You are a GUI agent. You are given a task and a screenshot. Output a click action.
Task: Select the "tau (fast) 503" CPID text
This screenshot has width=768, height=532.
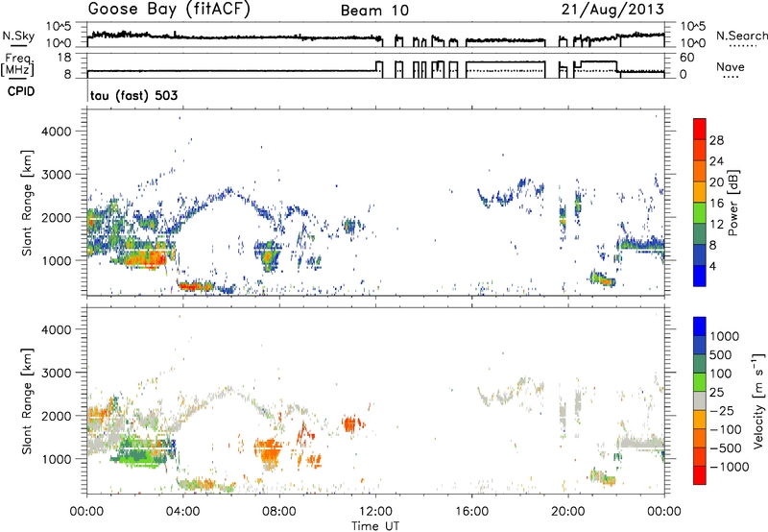click(x=133, y=95)
